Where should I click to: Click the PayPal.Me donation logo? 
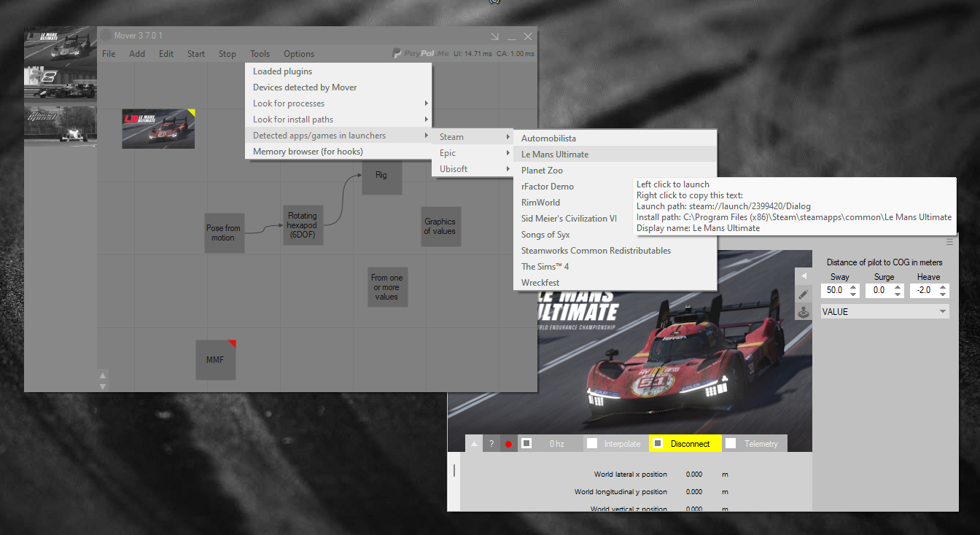[x=419, y=53]
